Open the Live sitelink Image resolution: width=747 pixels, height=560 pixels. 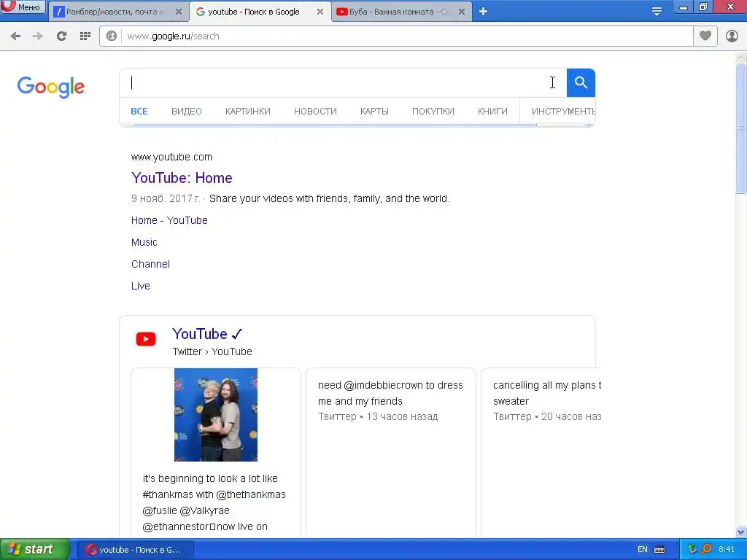(141, 286)
